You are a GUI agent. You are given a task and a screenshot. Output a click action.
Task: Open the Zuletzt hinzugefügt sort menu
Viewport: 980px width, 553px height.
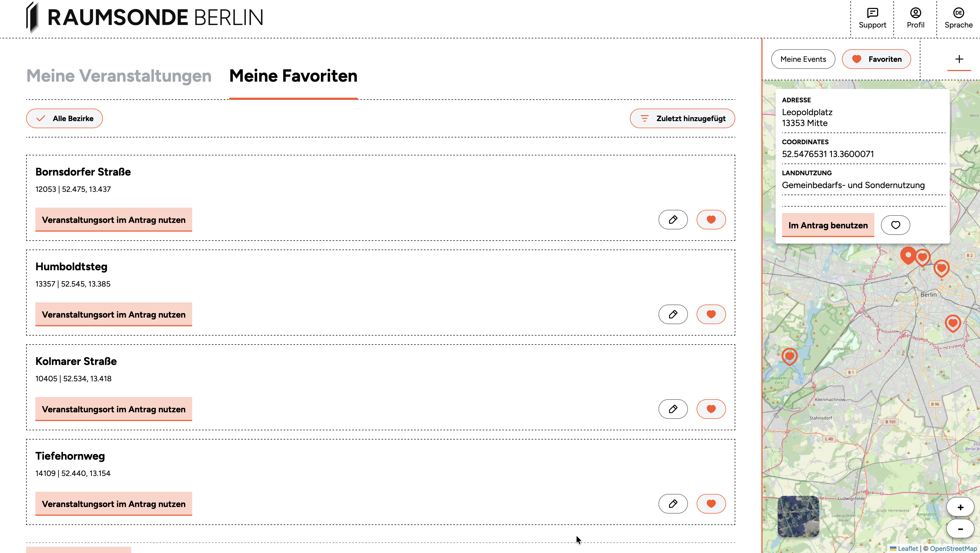[682, 118]
